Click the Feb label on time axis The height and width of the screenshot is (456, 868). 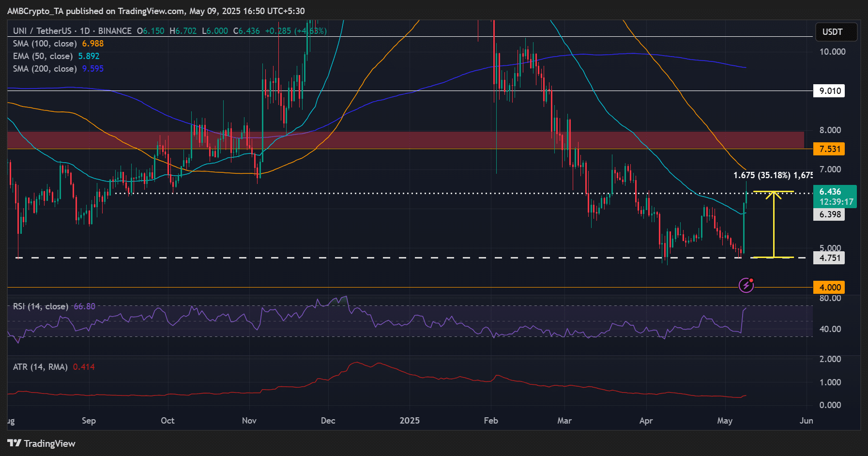490,420
